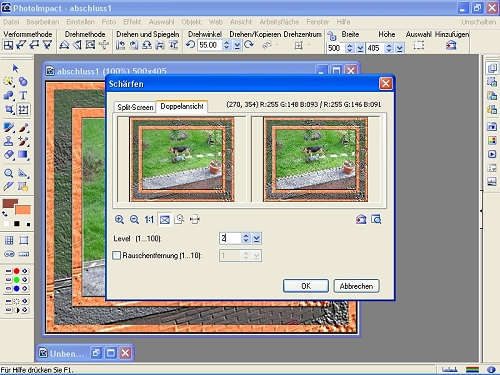Viewport: 500px width, 375px height.
Task: Select the Text tool
Action: pyautogui.click(x=23, y=95)
